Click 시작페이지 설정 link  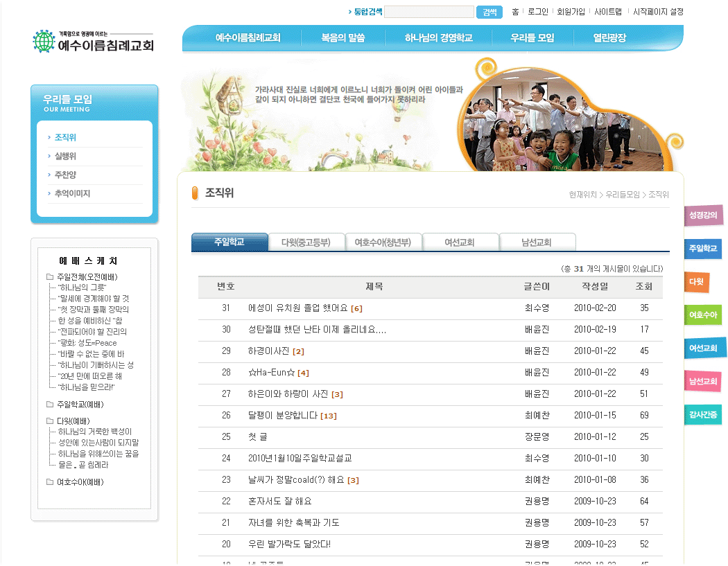(658, 12)
